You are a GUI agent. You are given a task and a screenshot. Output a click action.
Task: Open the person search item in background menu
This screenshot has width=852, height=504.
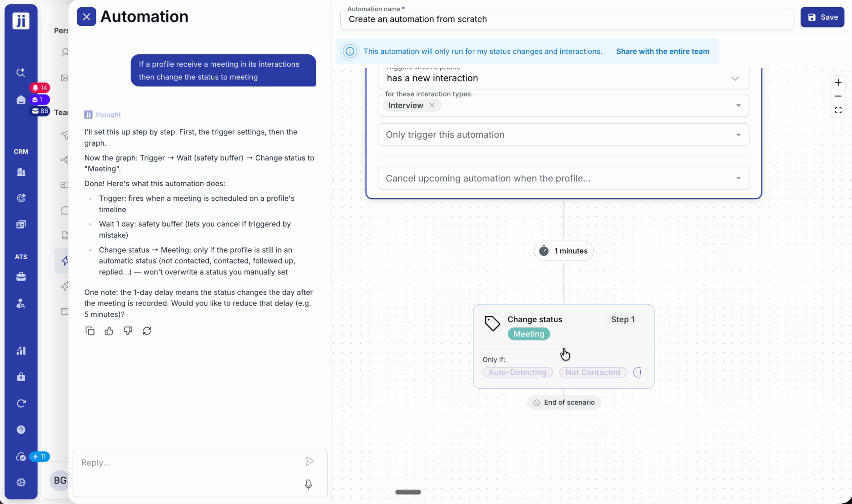pos(65,52)
